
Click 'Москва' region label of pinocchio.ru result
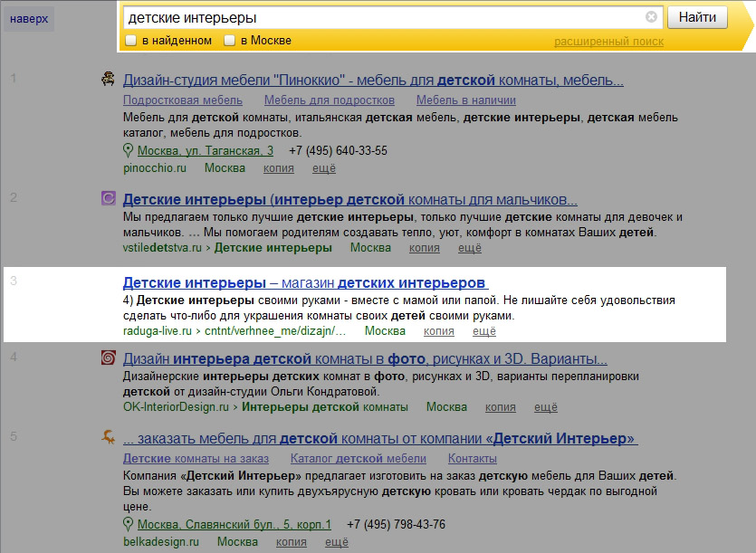[225, 168]
